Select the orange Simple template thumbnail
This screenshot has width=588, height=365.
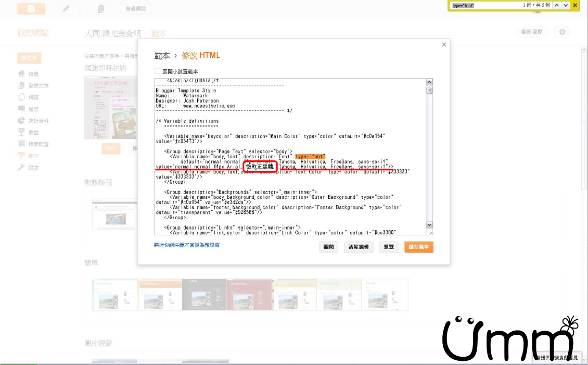tap(159, 295)
